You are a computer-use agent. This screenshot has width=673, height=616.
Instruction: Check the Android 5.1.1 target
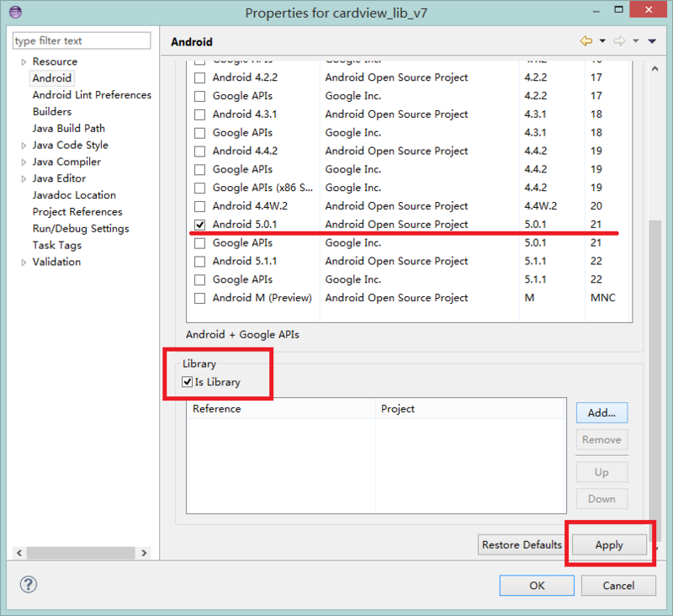click(x=199, y=262)
